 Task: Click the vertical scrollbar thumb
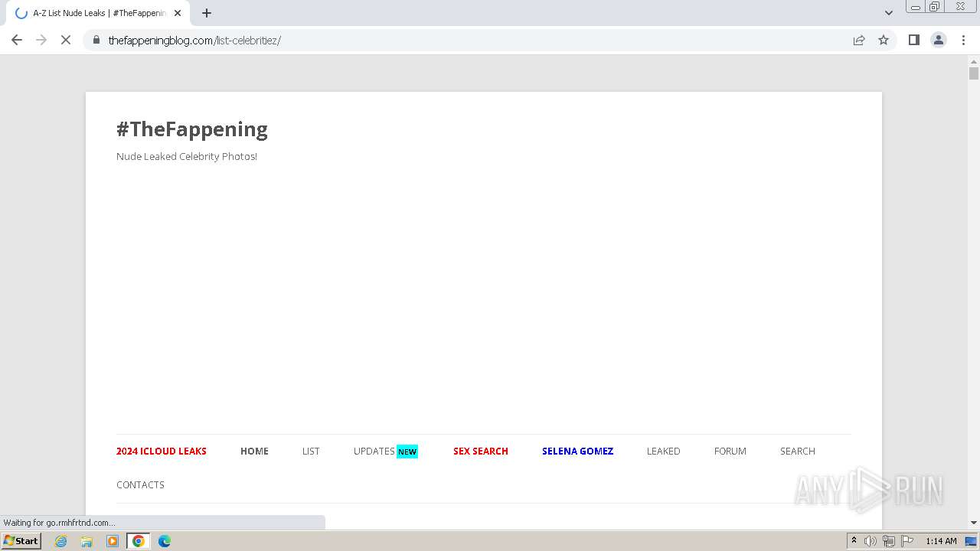click(x=974, y=73)
